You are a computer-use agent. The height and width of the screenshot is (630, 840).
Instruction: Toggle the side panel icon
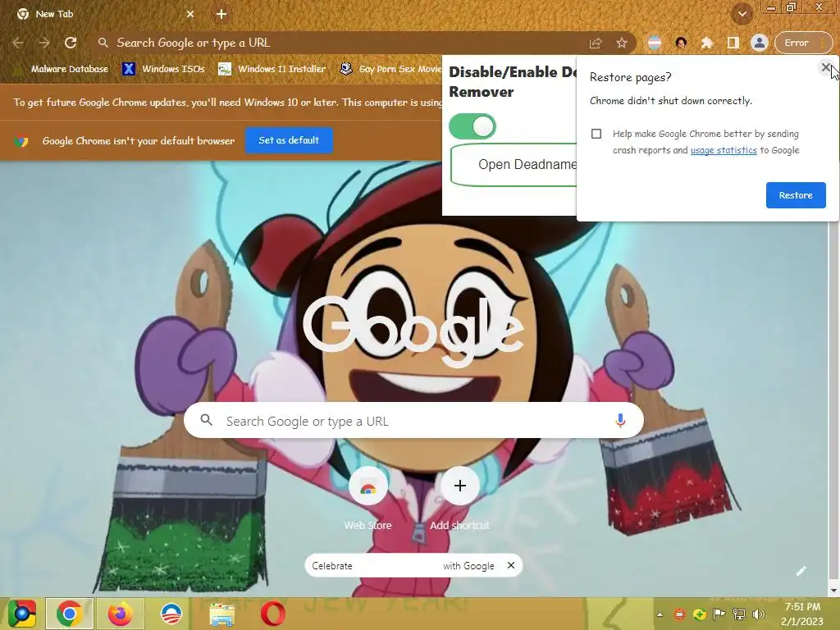(x=733, y=43)
